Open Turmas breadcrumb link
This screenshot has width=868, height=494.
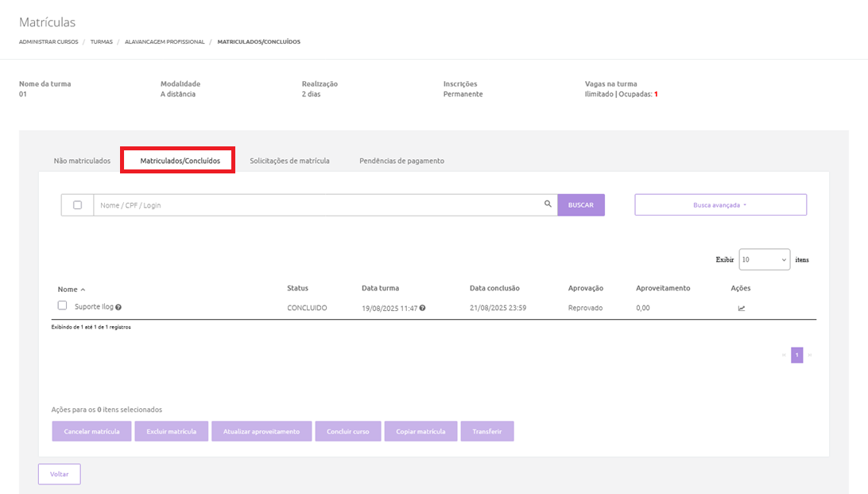pos(101,41)
